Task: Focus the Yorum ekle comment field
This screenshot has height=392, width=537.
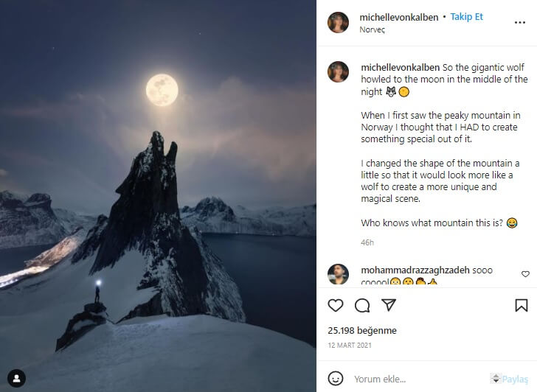Action: (x=417, y=379)
